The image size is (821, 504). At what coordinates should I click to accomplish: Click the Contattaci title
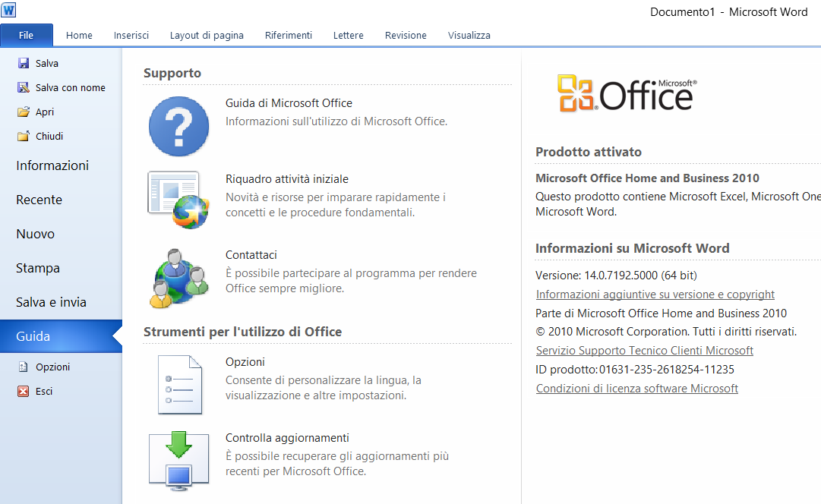(251, 255)
